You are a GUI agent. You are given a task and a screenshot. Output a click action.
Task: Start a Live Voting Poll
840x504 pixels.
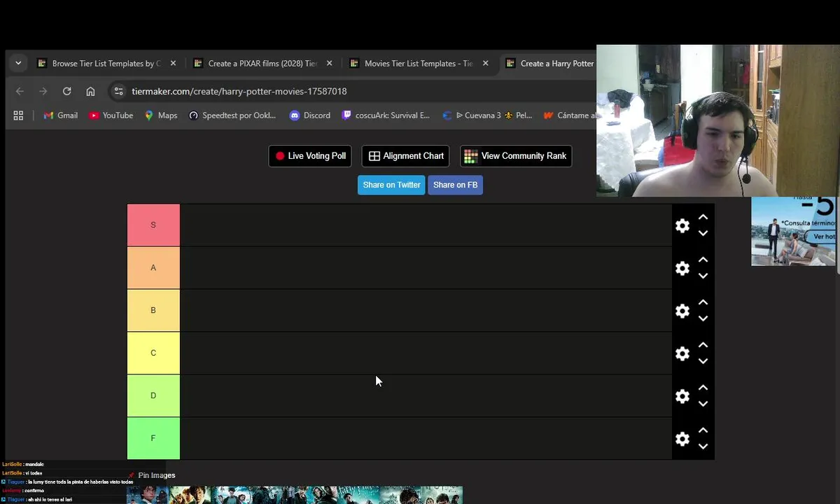click(x=310, y=156)
